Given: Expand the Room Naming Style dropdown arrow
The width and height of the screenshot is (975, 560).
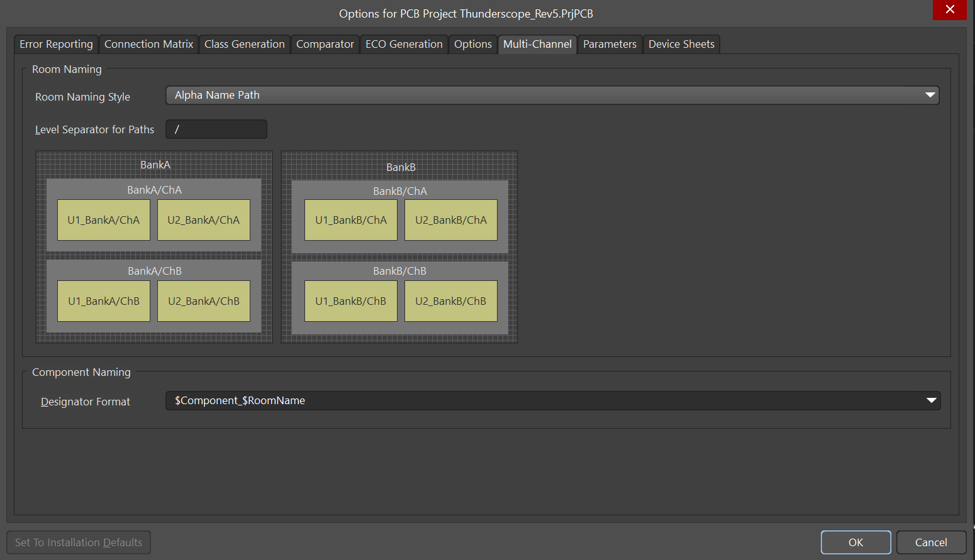Looking at the screenshot, I should pos(930,95).
